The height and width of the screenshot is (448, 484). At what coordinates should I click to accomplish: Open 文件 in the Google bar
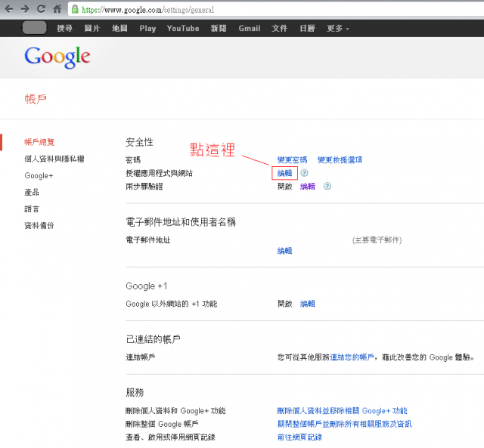pos(279,29)
